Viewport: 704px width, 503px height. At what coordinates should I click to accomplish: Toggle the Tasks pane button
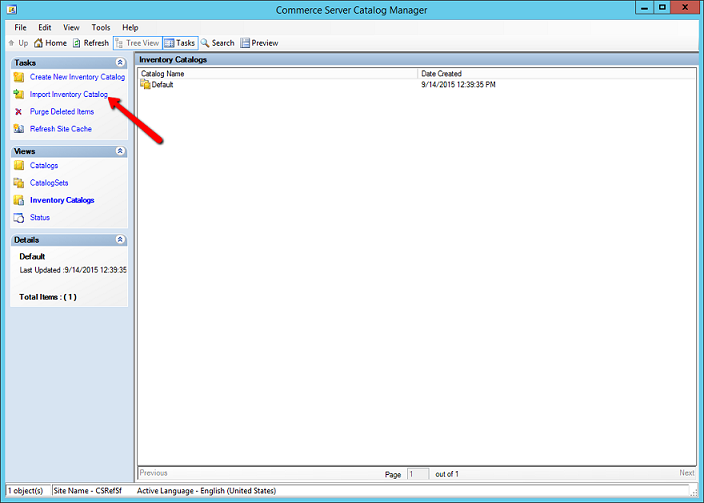coord(180,43)
